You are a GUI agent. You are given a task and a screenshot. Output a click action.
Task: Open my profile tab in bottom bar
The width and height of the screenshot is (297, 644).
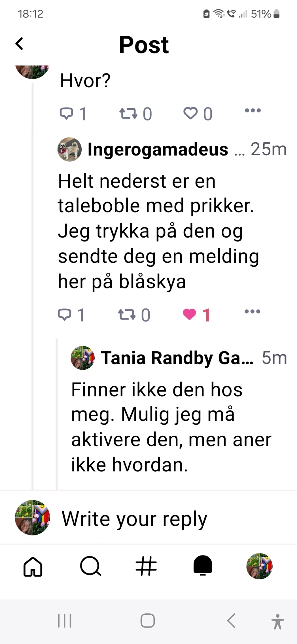click(x=259, y=566)
